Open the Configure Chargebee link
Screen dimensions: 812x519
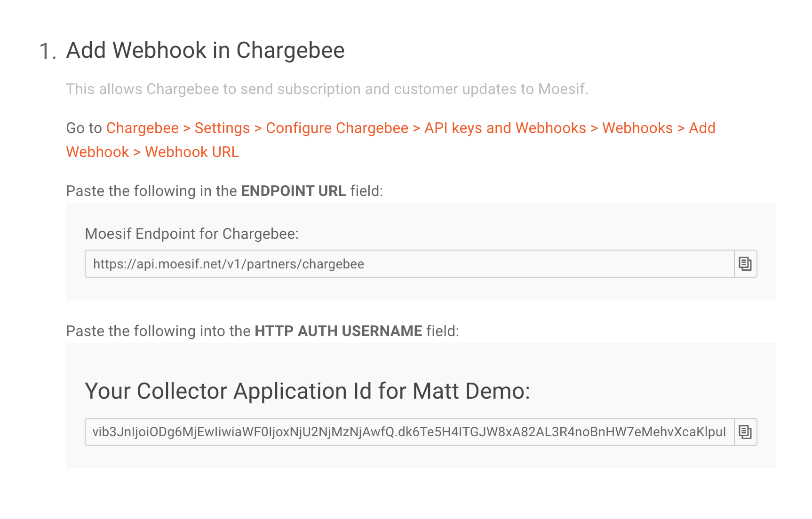click(x=336, y=128)
